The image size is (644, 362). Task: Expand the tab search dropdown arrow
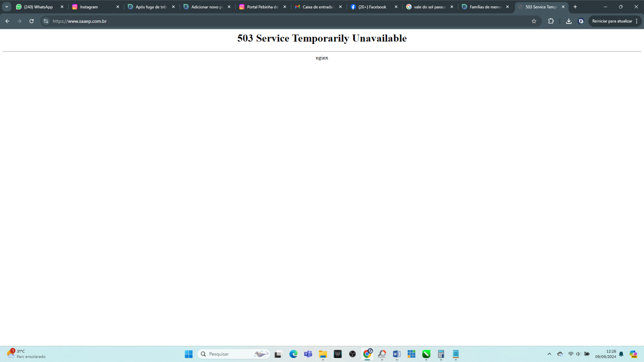tap(7, 7)
